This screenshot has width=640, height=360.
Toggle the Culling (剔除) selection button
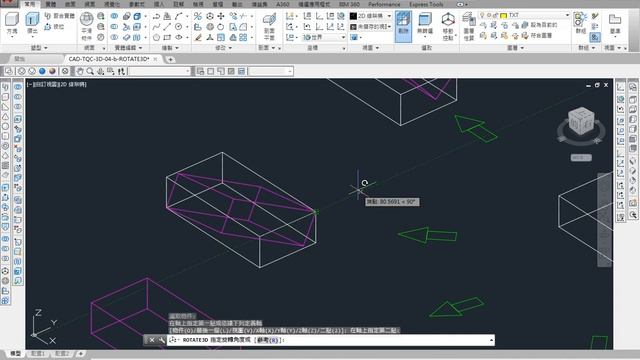coord(403,27)
